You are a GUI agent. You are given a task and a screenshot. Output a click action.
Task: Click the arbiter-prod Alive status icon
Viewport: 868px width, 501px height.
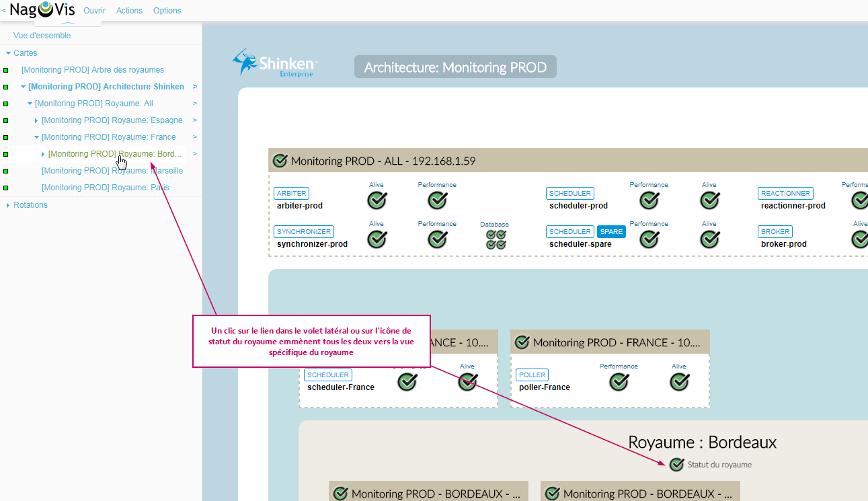(x=377, y=200)
